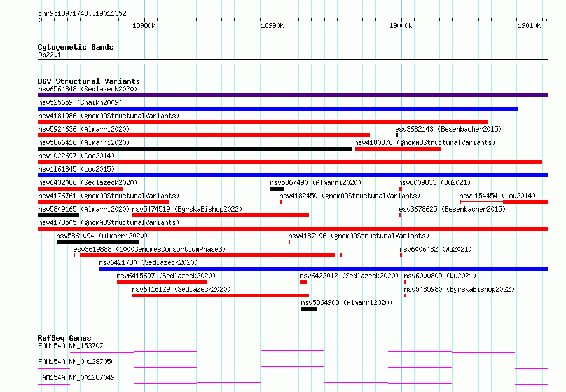This screenshot has height=392, width=566.
Task: Click the 9p22.1 band label
Action: click(x=50, y=55)
